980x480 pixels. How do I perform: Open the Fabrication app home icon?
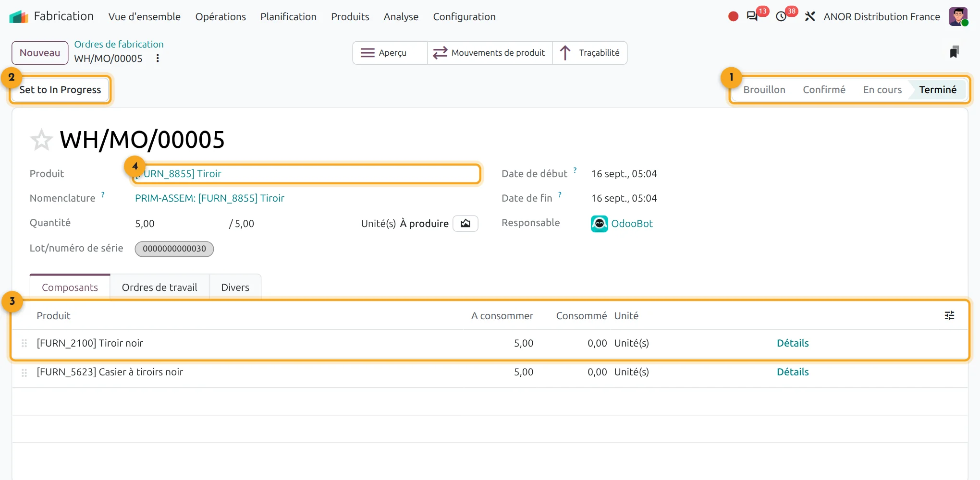19,17
